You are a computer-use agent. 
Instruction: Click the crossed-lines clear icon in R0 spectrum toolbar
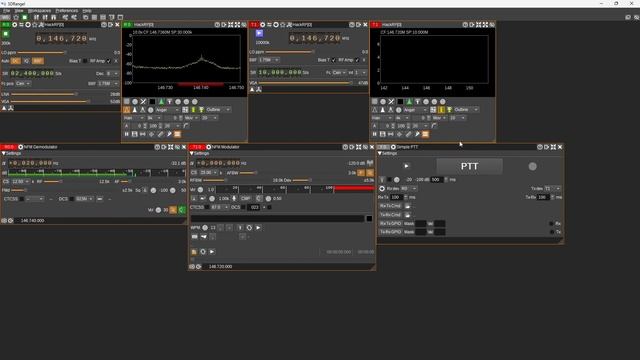click(x=143, y=102)
